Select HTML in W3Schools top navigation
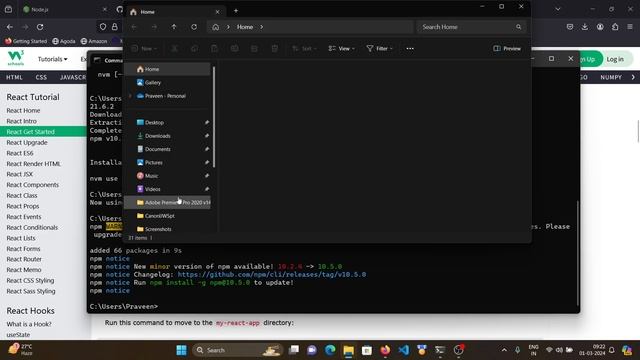Viewport: 640px width, 360px height. coord(14,77)
